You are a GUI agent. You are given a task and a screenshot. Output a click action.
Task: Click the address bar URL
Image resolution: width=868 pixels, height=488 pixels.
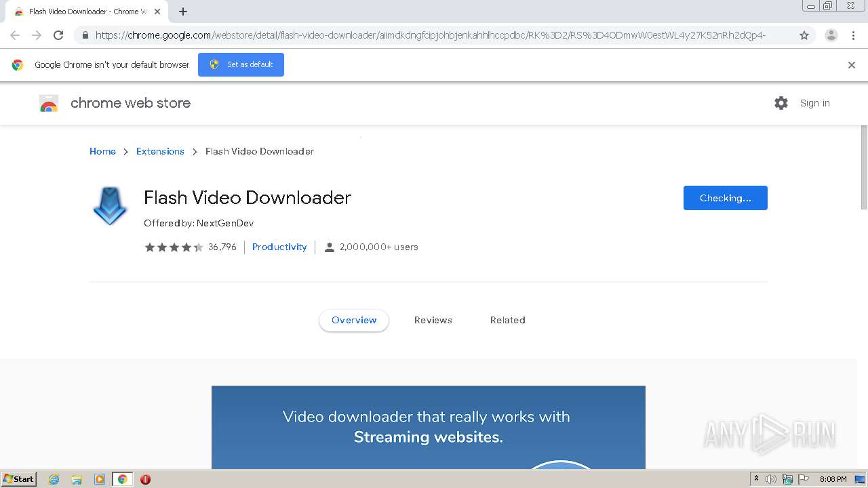431,35
